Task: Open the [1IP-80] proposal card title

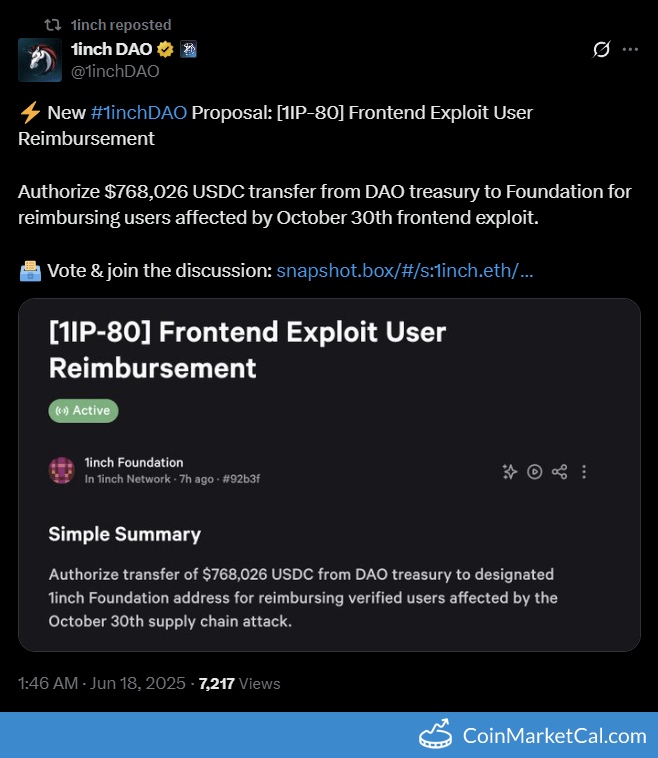Action: [247, 349]
